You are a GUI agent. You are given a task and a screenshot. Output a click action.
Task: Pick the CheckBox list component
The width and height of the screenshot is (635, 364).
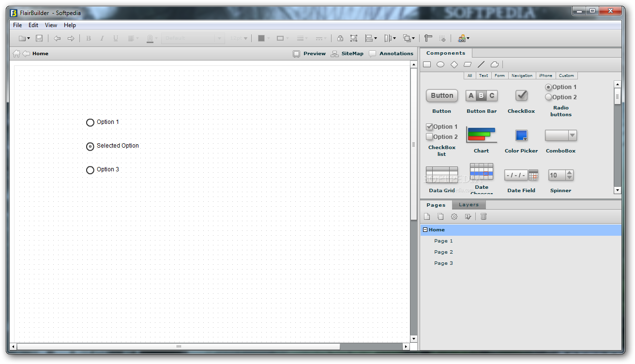coord(442,140)
